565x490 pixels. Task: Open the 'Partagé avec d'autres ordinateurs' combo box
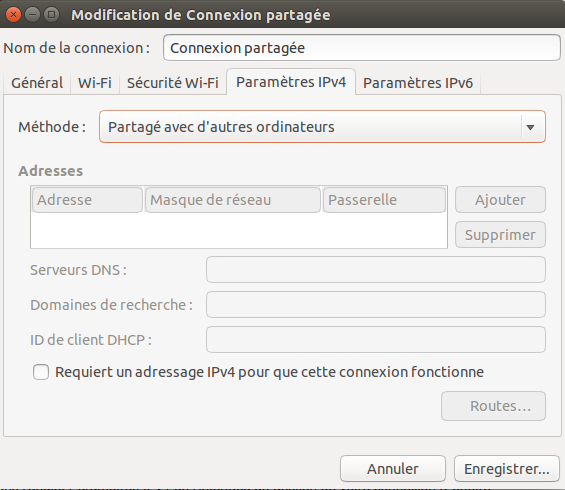[322, 127]
